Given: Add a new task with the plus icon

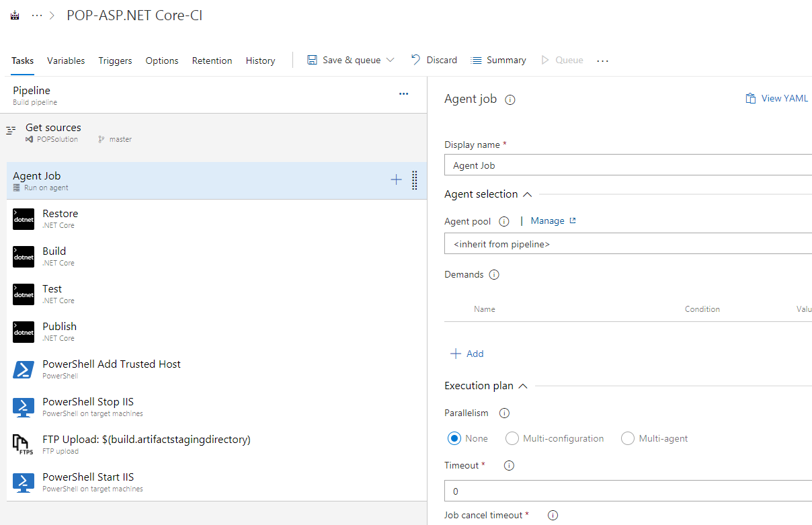Looking at the screenshot, I should point(396,180).
